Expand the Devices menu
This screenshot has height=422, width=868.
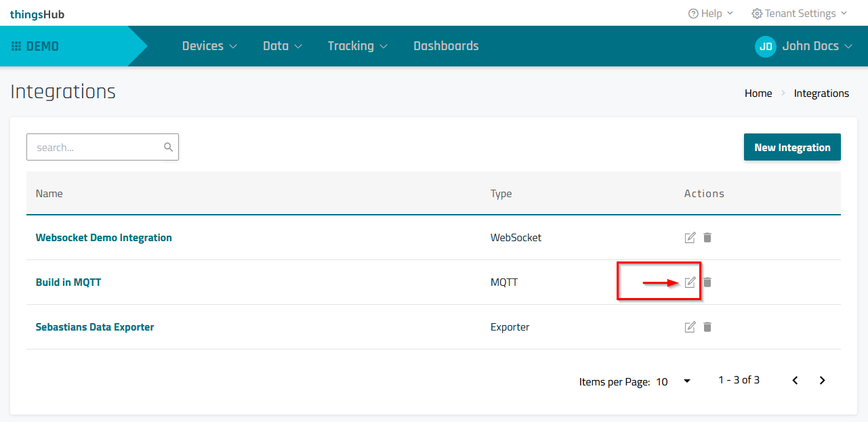pyautogui.click(x=209, y=46)
